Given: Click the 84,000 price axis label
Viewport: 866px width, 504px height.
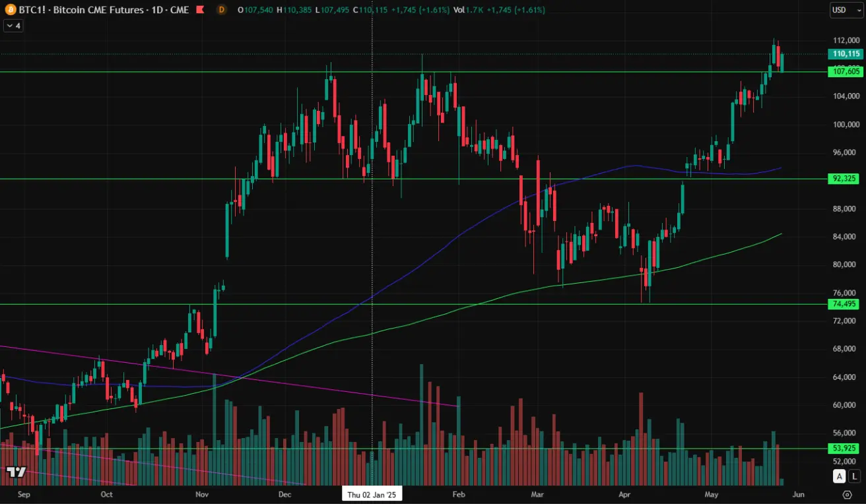Looking at the screenshot, I should pos(846,237).
